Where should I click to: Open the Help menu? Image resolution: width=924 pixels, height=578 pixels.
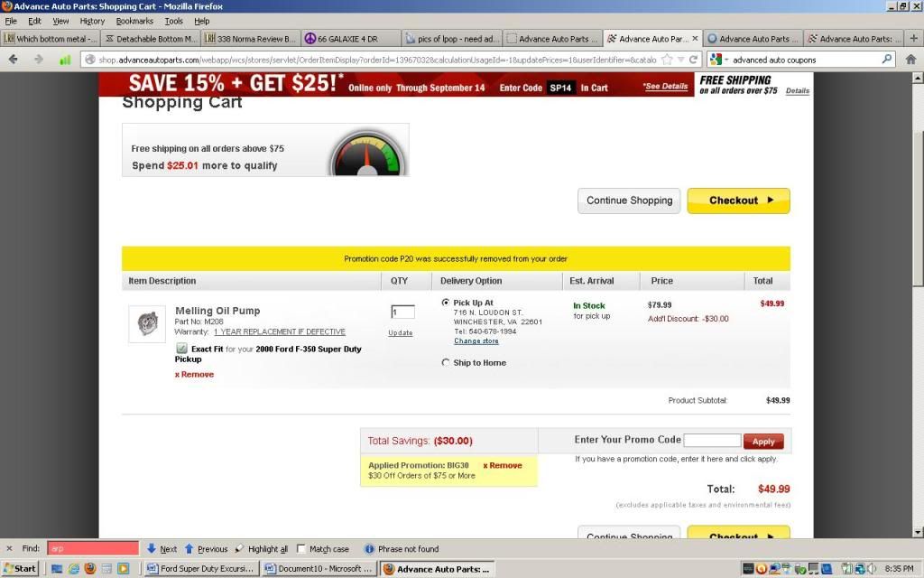pyautogui.click(x=202, y=21)
